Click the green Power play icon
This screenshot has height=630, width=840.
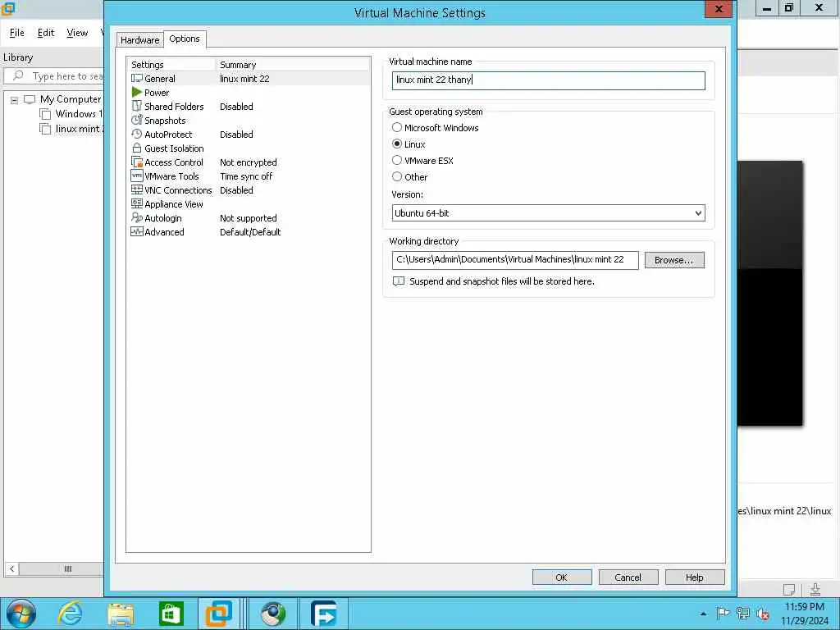[137, 93]
